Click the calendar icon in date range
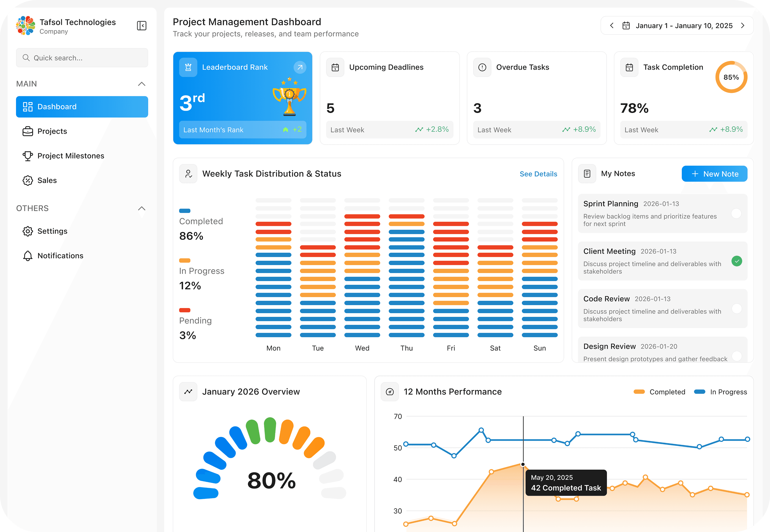The width and height of the screenshot is (770, 532). coord(626,26)
